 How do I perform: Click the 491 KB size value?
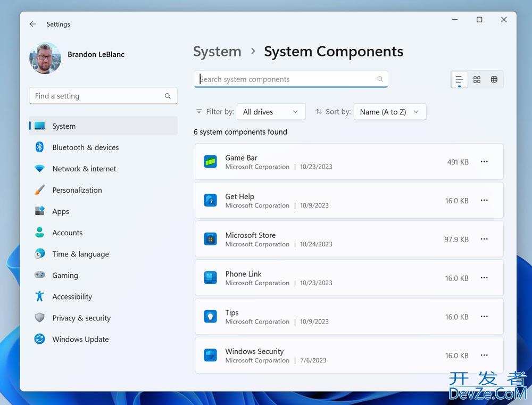point(458,162)
